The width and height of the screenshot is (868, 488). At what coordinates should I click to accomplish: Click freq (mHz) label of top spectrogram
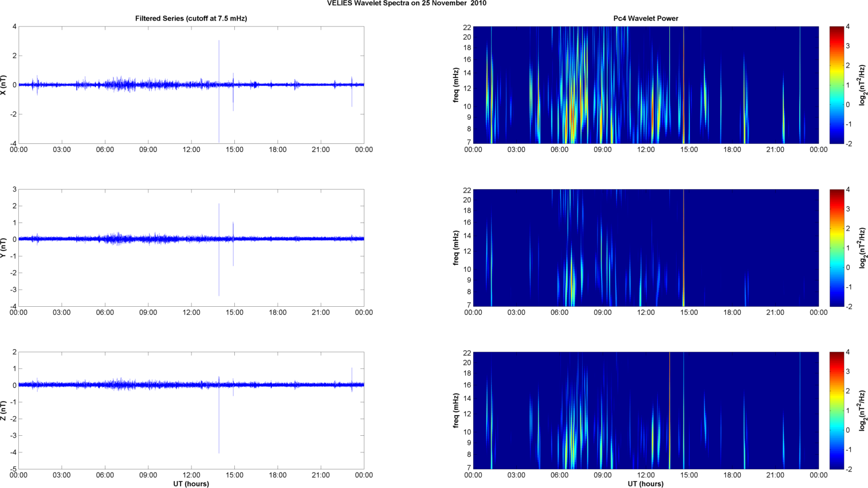(456, 85)
